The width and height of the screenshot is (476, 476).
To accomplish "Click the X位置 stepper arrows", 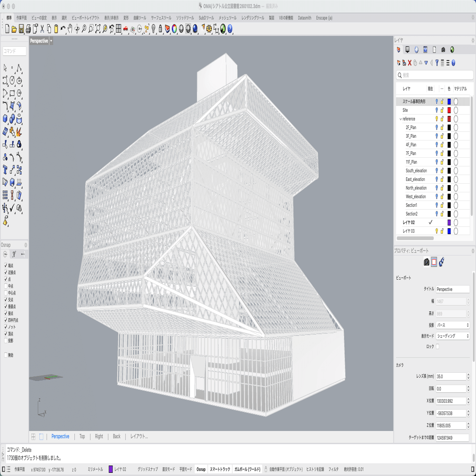I will pyautogui.click(x=468, y=401).
